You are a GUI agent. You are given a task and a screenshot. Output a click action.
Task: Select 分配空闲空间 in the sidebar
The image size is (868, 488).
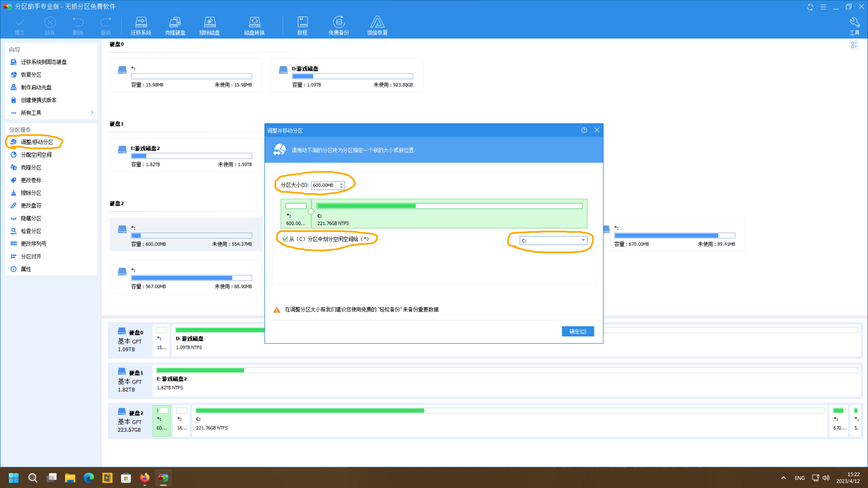[x=36, y=155]
